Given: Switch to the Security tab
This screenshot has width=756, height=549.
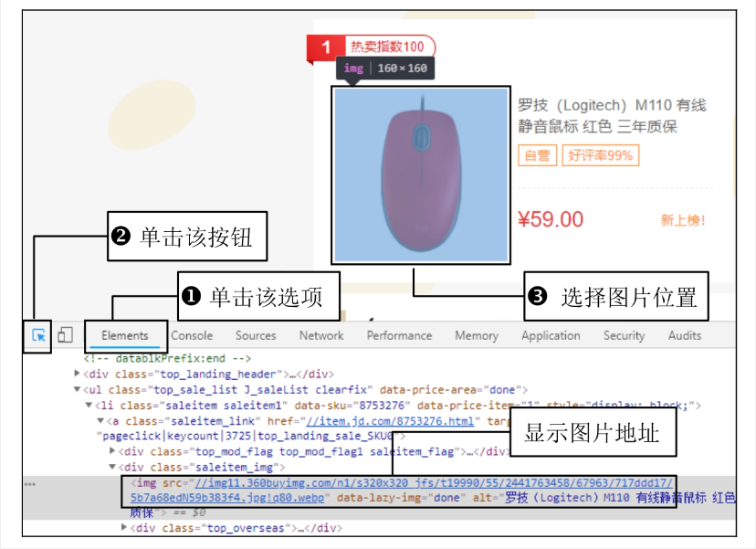Looking at the screenshot, I should [624, 336].
